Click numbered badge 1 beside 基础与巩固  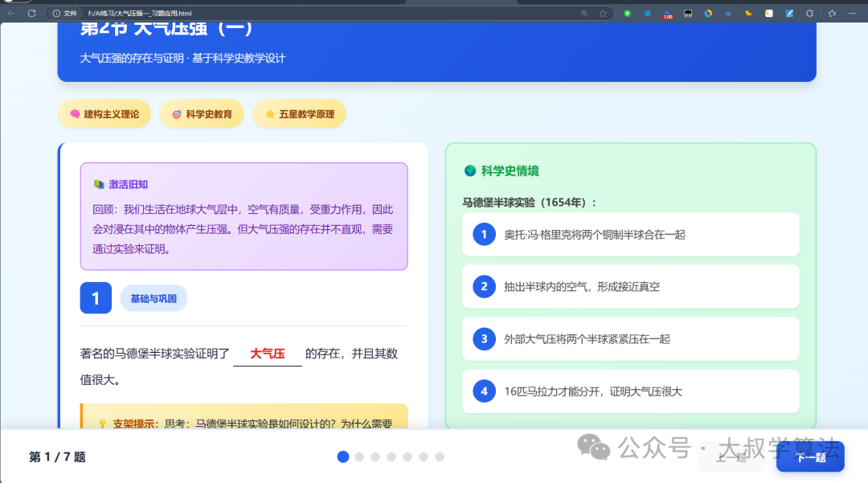[96, 297]
